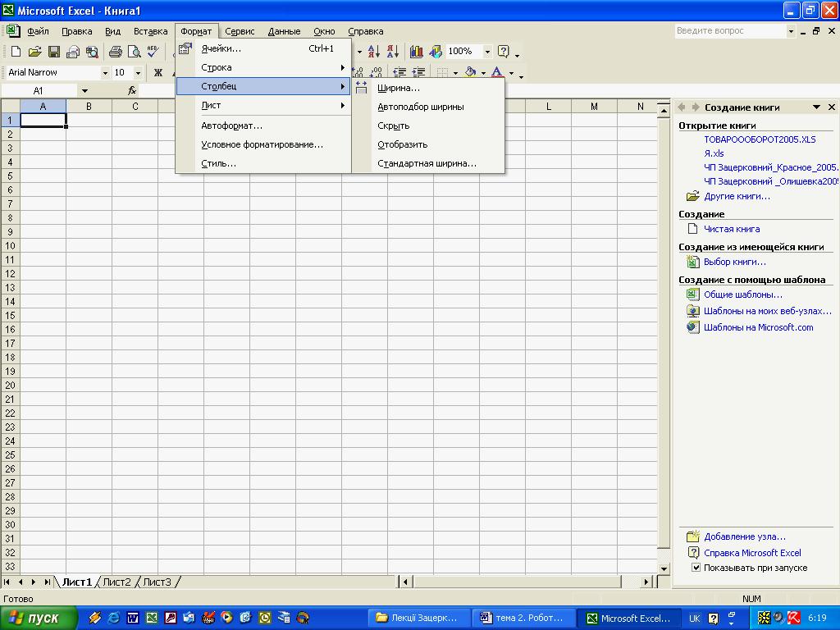Open the task pane title dropdown arrow
This screenshot has width=840, height=630.
pos(816,107)
